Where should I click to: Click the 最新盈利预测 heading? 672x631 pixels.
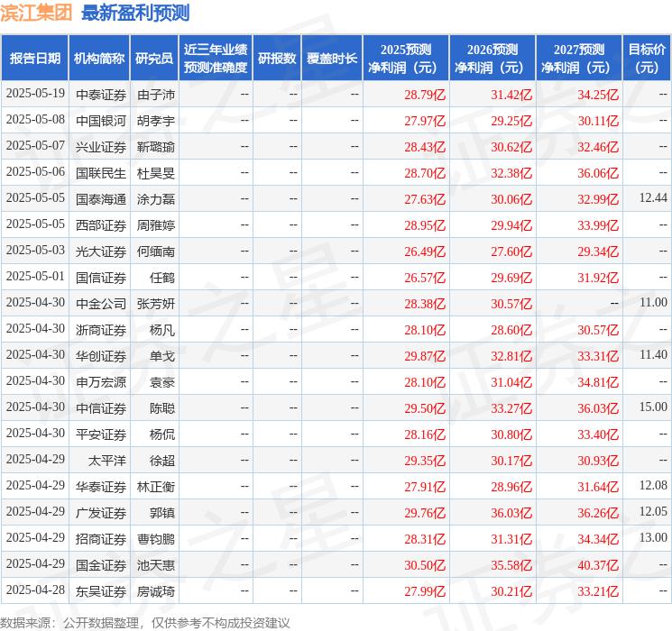pyautogui.click(x=135, y=13)
